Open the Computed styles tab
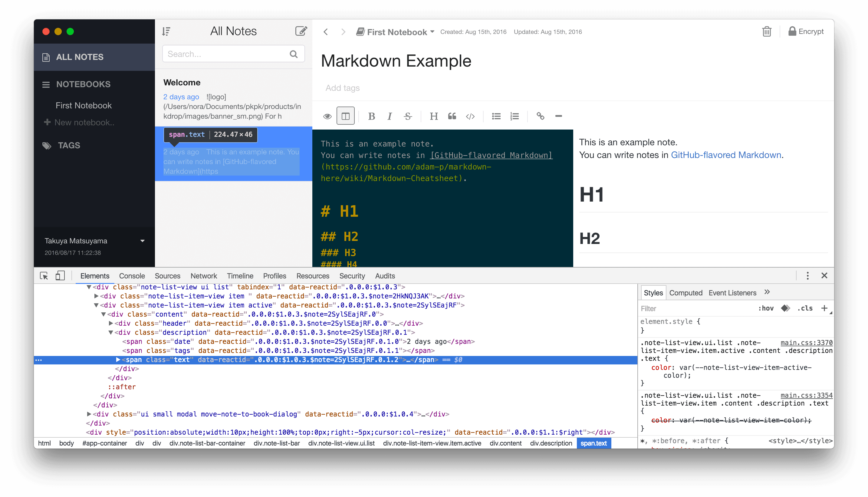The height and width of the screenshot is (497, 868). coord(686,293)
